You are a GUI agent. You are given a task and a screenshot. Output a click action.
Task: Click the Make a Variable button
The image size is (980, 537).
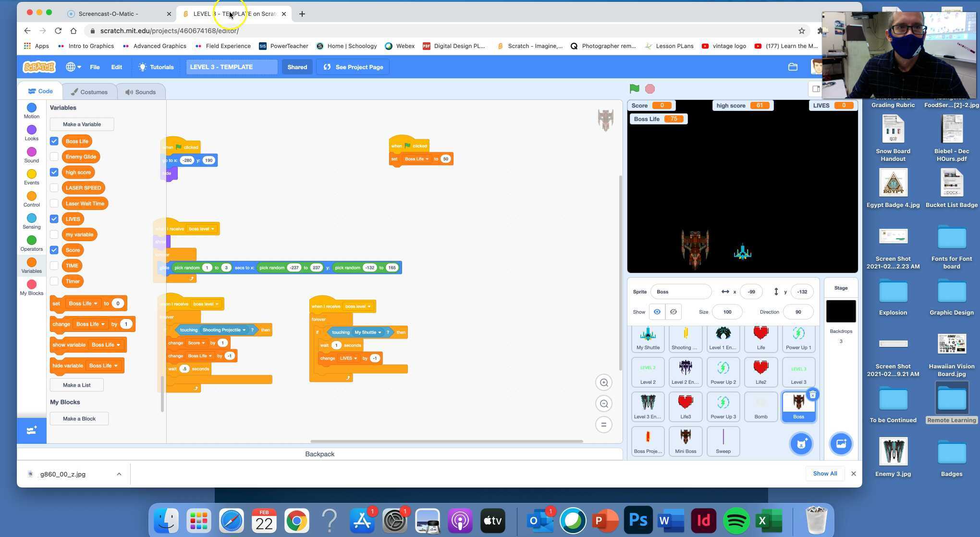(82, 124)
